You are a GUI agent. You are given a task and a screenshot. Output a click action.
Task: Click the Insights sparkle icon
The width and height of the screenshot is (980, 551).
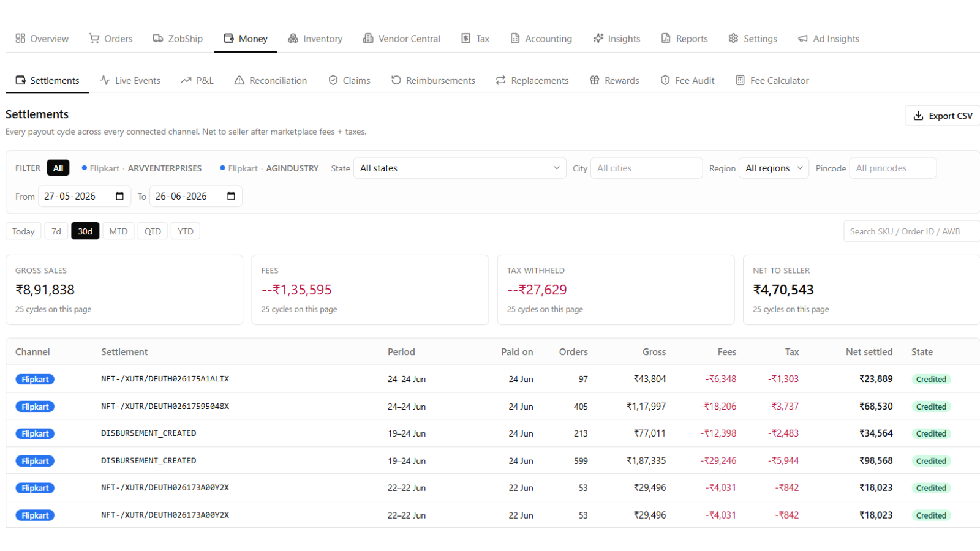pyautogui.click(x=598, y=39)
